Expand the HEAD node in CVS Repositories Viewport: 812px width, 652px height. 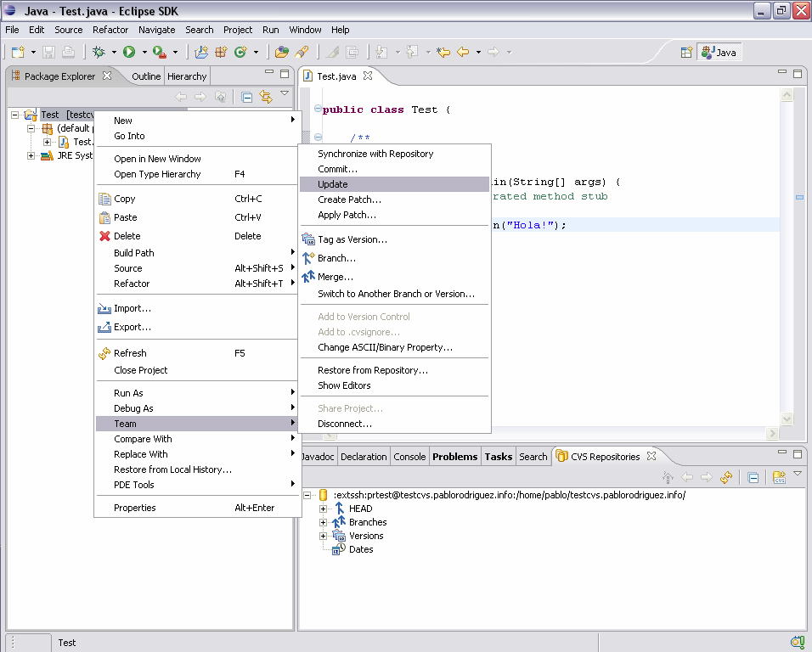323,509
